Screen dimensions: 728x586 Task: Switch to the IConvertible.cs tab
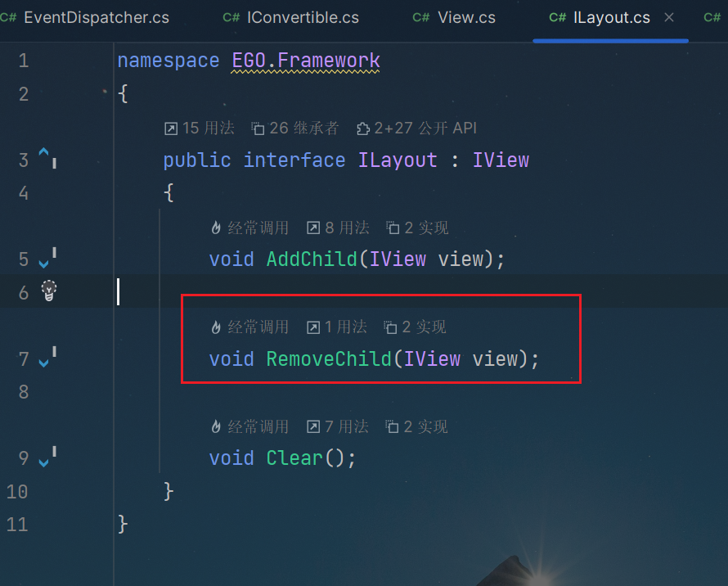coord(291,18)
